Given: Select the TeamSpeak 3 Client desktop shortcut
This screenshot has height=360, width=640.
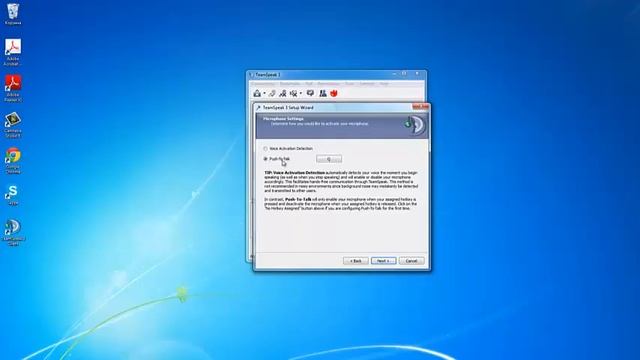Looking at the screenshot, I should pyautogui.click(x=13, y=232).
